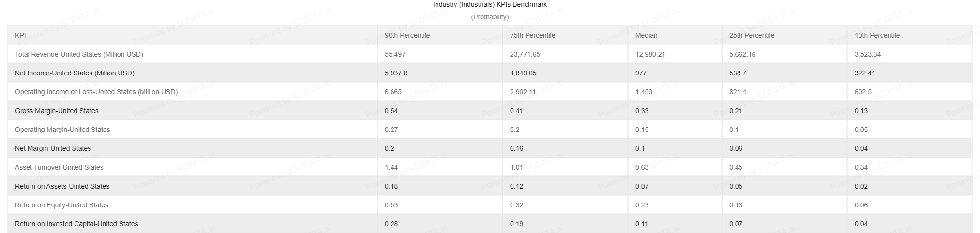Click the Net Income-United States row label
This screenshot has width=980, height=233.
click(75, 73)
